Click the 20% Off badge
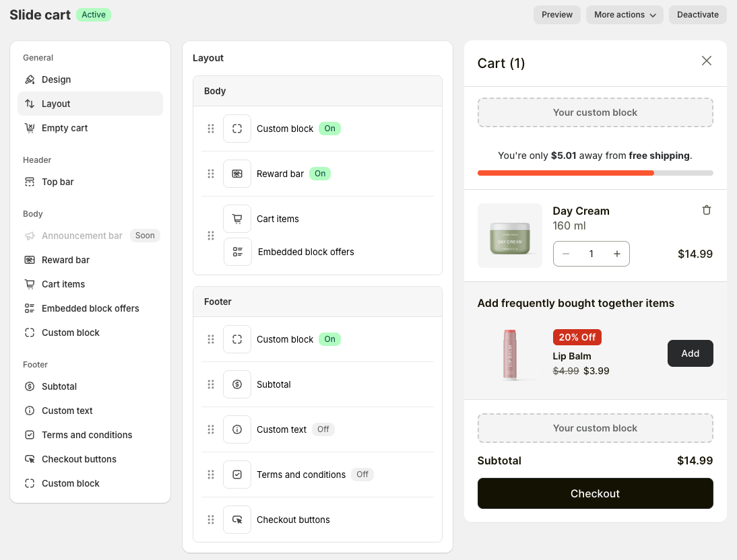This screenshot has width=737, height=560. click(x=577, y=337)
